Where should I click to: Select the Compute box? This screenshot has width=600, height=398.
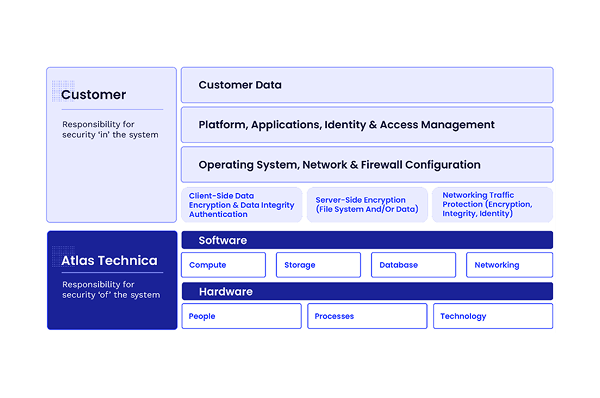(223, 265)
